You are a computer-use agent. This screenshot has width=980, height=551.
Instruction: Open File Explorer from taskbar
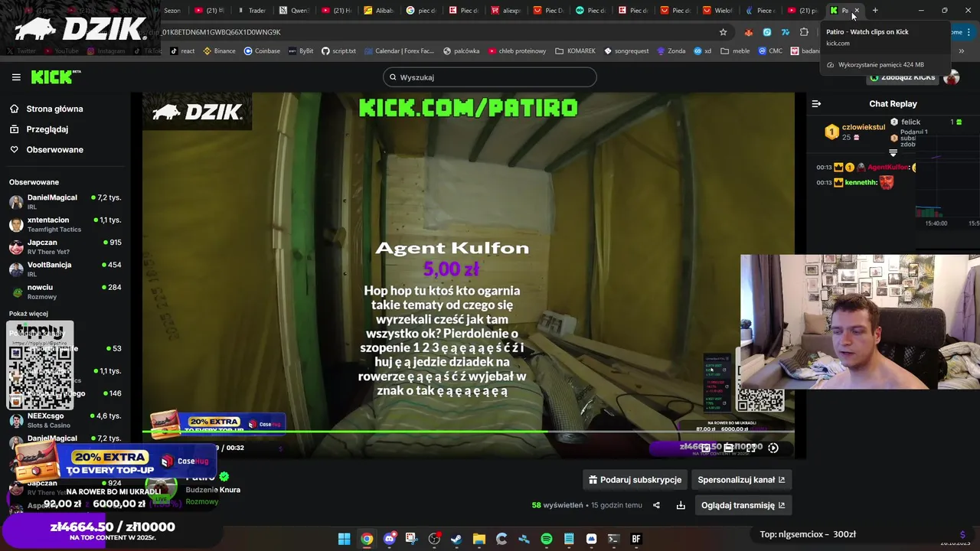coord(479,539)
